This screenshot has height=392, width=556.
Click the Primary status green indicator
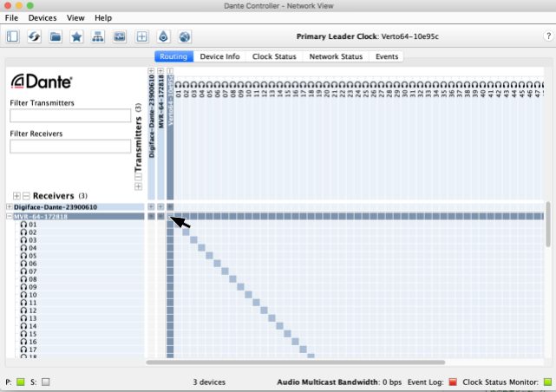[20, 382]
